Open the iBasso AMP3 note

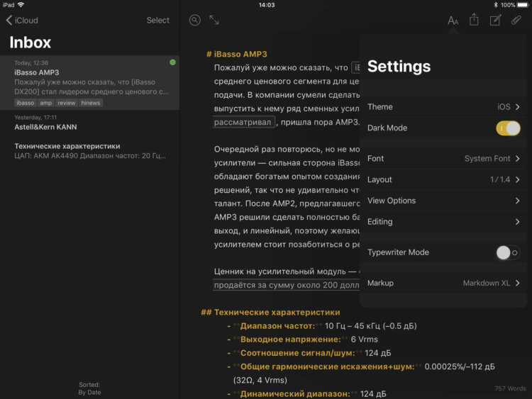coord(89,83)
